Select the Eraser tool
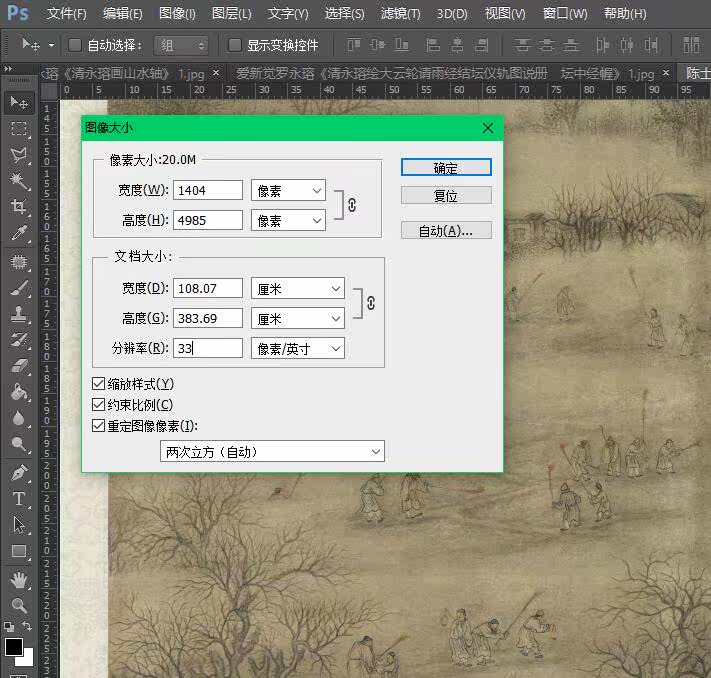This screenshot has width=711, height=678. [19, 366]
